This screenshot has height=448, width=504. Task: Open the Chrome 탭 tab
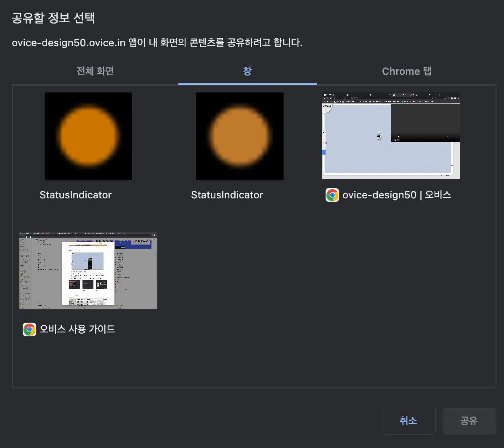coord(406,71)
